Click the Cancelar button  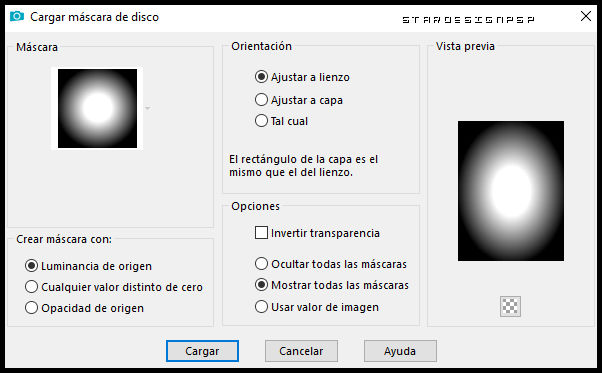click(301, 351)
